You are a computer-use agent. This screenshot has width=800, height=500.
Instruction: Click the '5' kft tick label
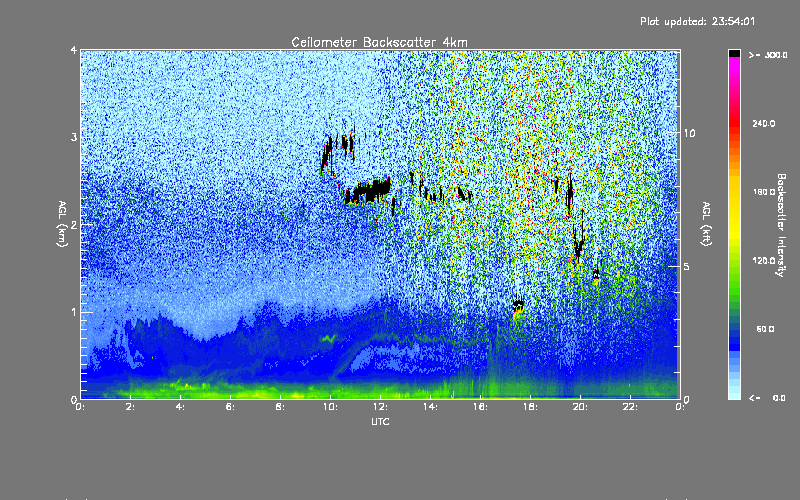(686, 266)
